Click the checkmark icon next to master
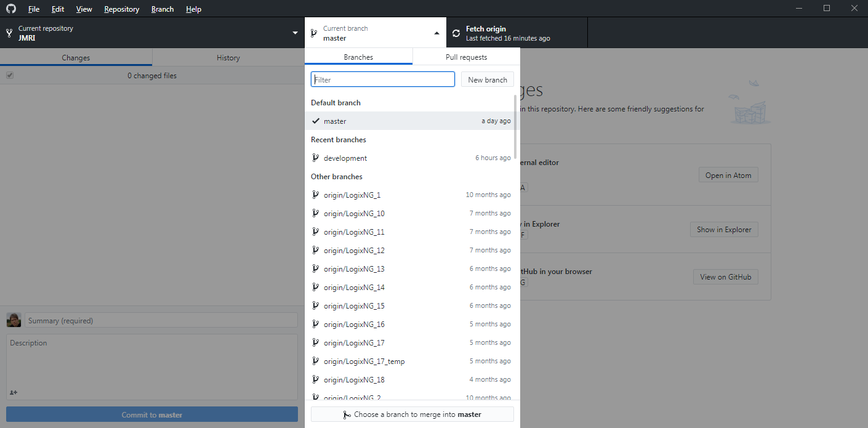This screenshot has width=868, height=428. tap(316, 121)
